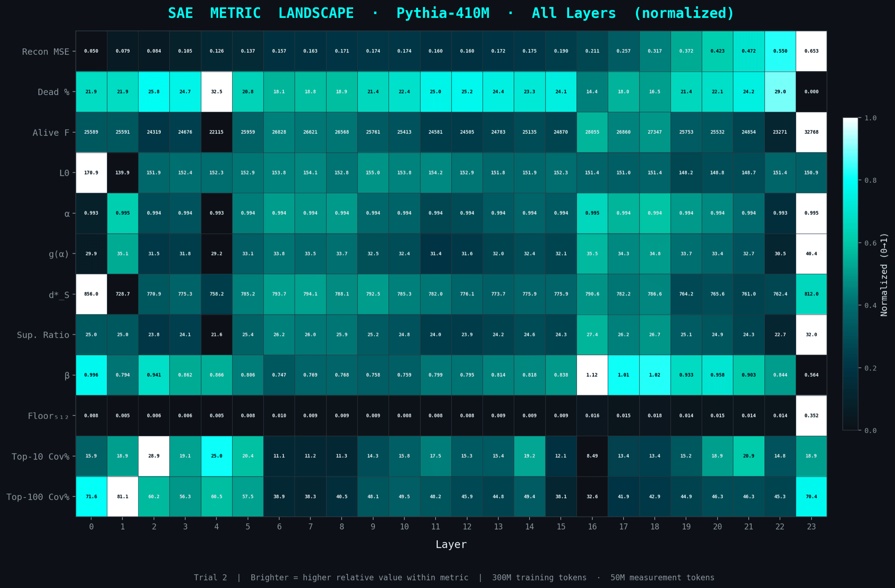The width and height of the screenshot is (895, 588).
Task: Select the 'Floor₅₁₂' row label
Action: coord(48,416)
